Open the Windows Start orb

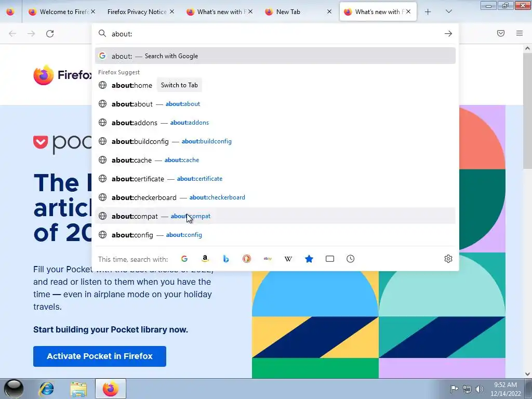14,389
